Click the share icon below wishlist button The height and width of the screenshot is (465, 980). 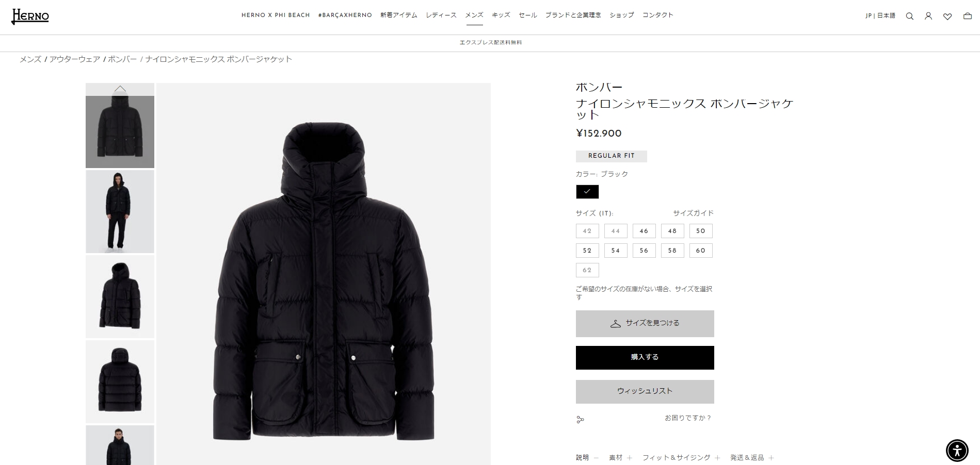[580, 420]
